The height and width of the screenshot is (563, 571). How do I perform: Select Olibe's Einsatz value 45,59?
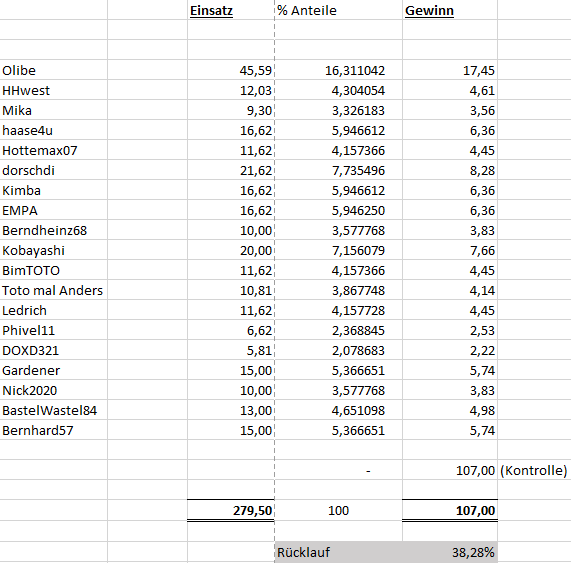231,70
